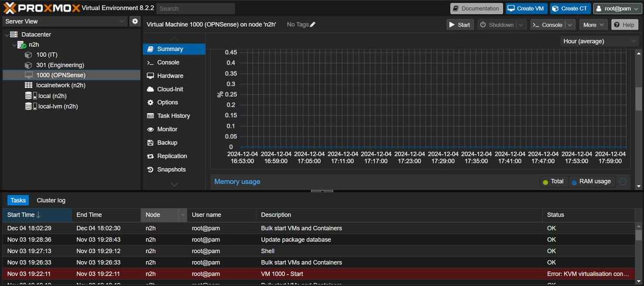644x286 pixels.
Task: Collapse the Memory usage panel
Action: pyautogui.click(x=623, y=182)
